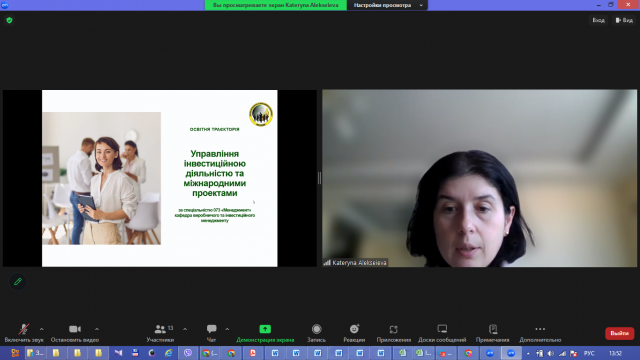Expand participants options arrow
The image size is (640, 360).
coord(185,329)
